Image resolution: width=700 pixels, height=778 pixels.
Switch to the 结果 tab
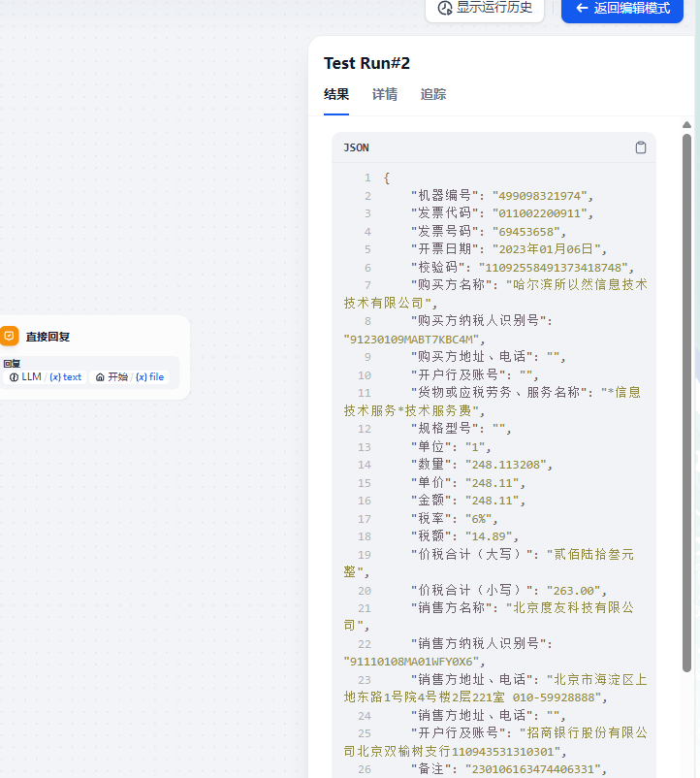click(x=336, y=94)
